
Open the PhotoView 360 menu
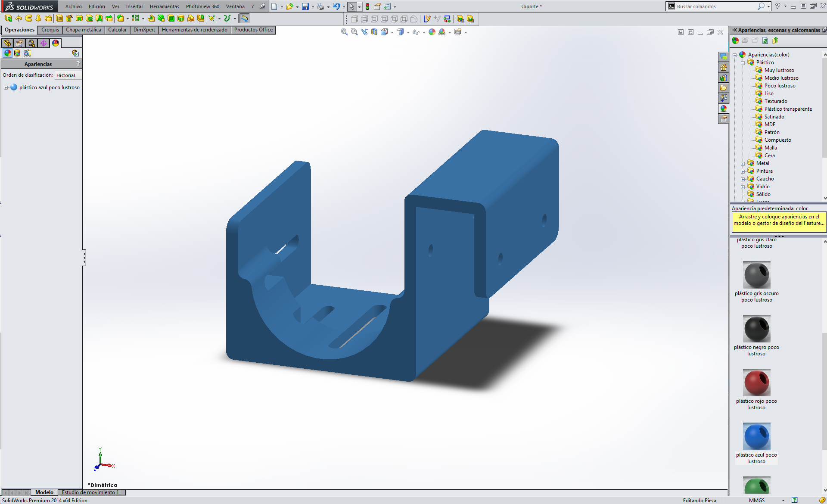point(202,6)
